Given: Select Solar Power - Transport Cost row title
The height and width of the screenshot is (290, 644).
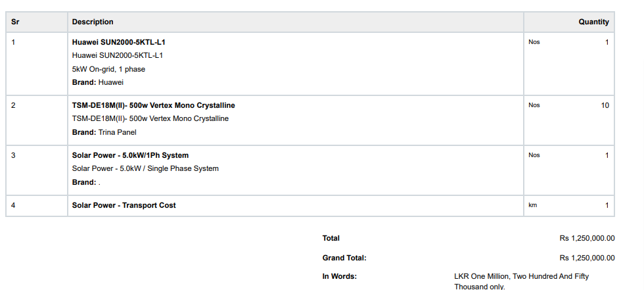Looking at the screenshot, I should click(124, 205).
